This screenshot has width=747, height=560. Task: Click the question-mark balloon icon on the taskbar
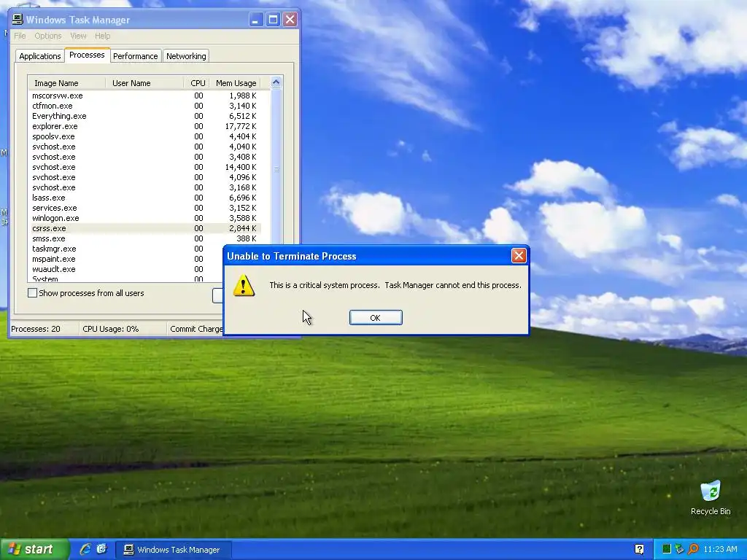[x=639, y=549]
